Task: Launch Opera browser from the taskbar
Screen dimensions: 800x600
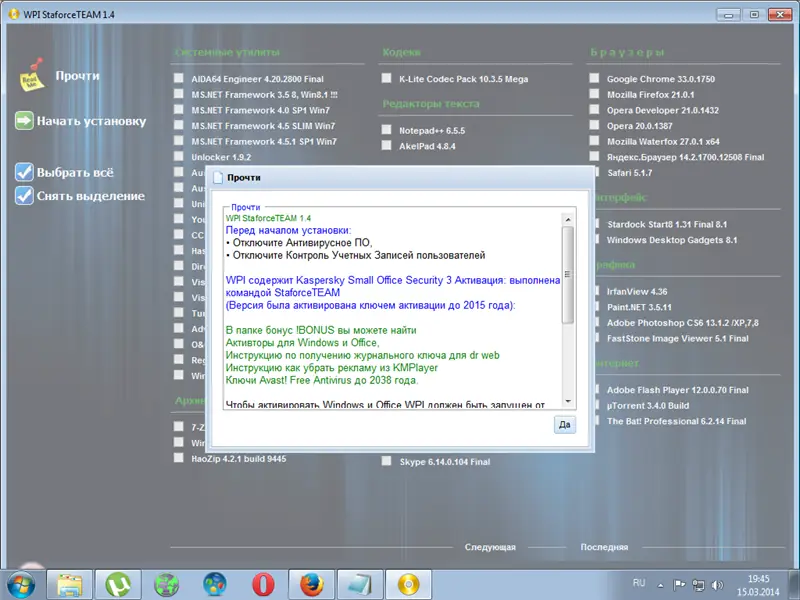Action: tap(263, 585)
